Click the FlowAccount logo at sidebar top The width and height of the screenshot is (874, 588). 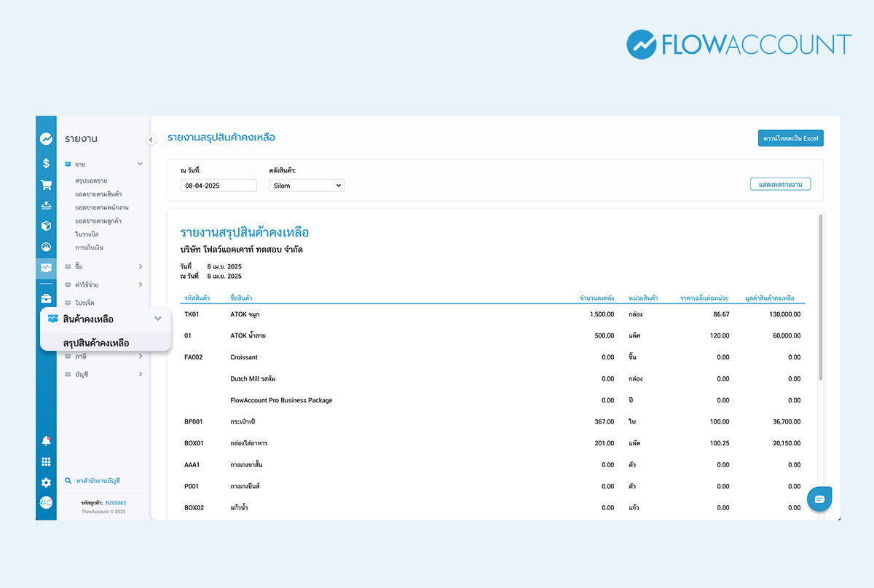coord(46,138)
